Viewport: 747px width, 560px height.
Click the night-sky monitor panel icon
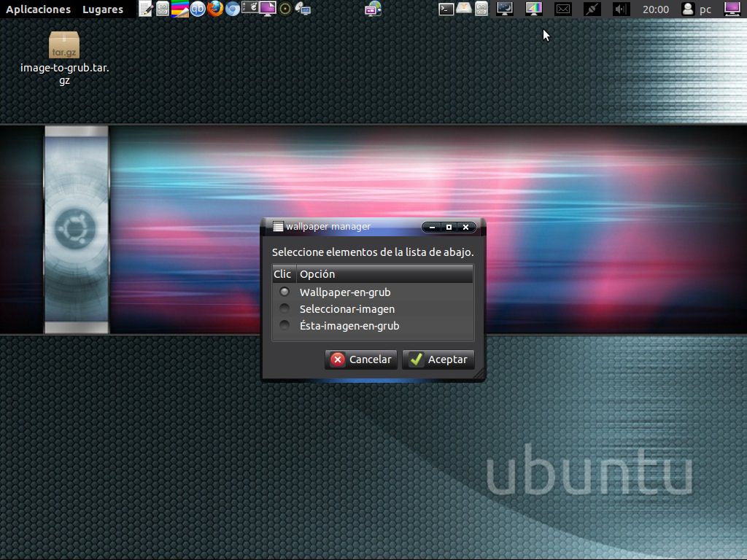tap(505, 9)
